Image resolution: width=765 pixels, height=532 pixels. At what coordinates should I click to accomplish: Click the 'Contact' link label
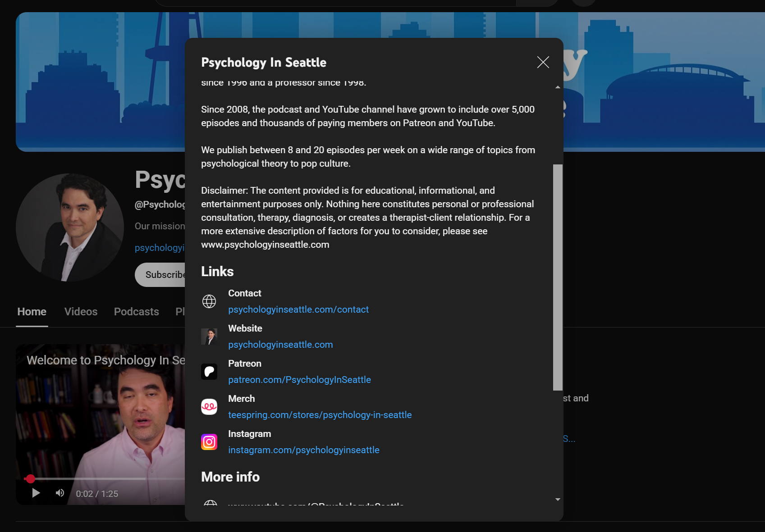click(245, 293)
